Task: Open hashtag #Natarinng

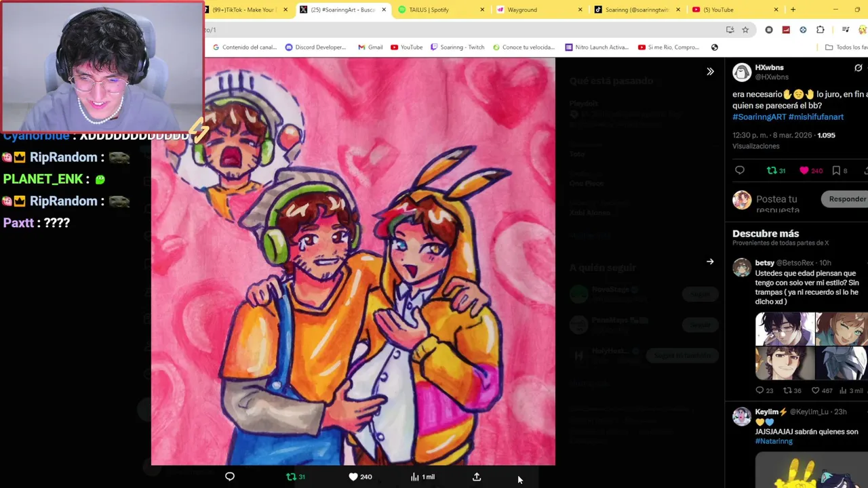Action: tap(774, 441)
